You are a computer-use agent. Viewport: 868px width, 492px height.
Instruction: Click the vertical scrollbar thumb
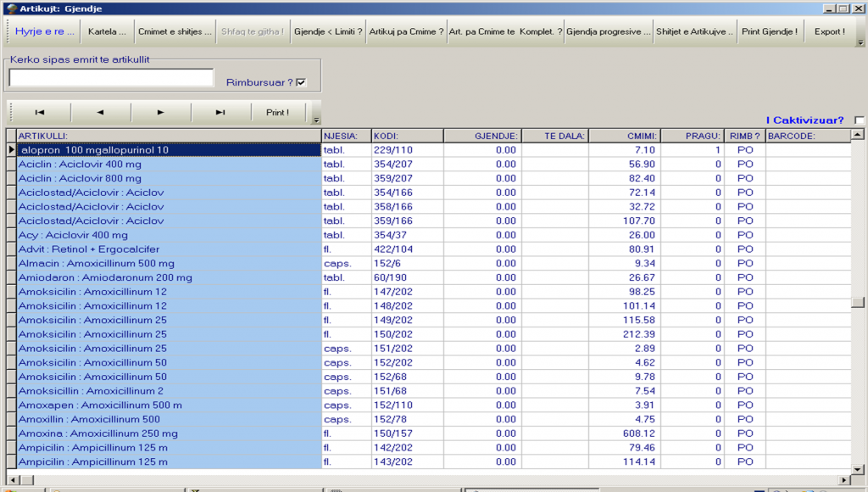pos(858,303)
